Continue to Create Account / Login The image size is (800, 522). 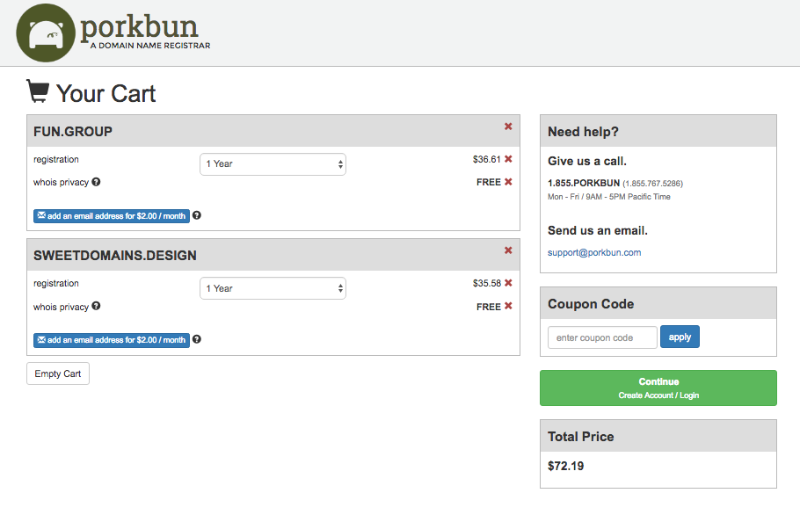pyautogui.click(x=658, y=388)
